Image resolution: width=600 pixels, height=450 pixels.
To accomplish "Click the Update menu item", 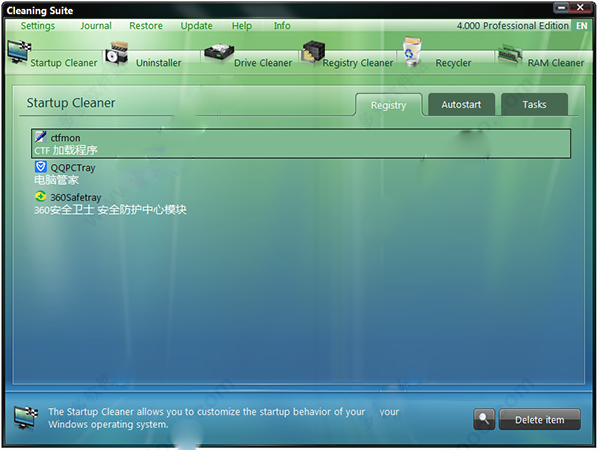I will point(196,26).
